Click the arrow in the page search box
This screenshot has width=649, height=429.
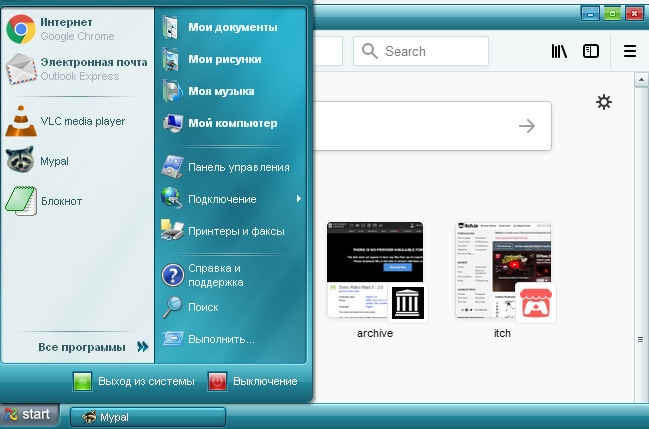pyautogui.click(x=527, y=126)
